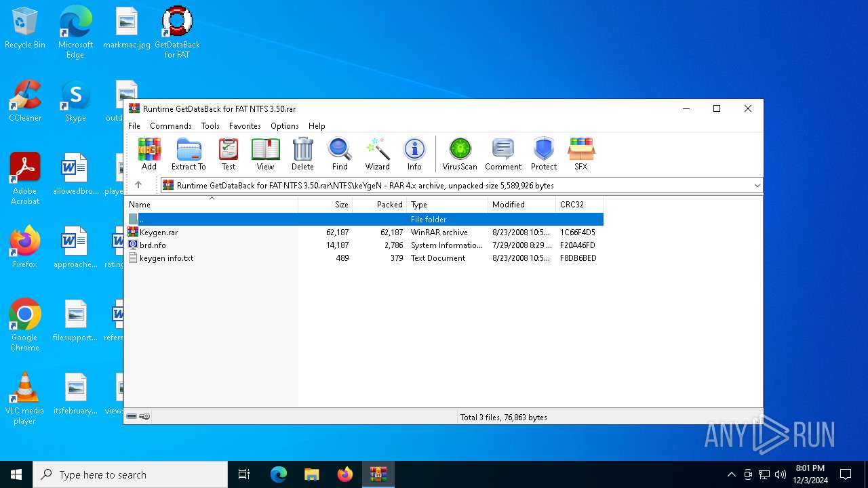Screen dimensions: 868x488
Task: Click the Add toolbar icon
Action: [149, 155]
